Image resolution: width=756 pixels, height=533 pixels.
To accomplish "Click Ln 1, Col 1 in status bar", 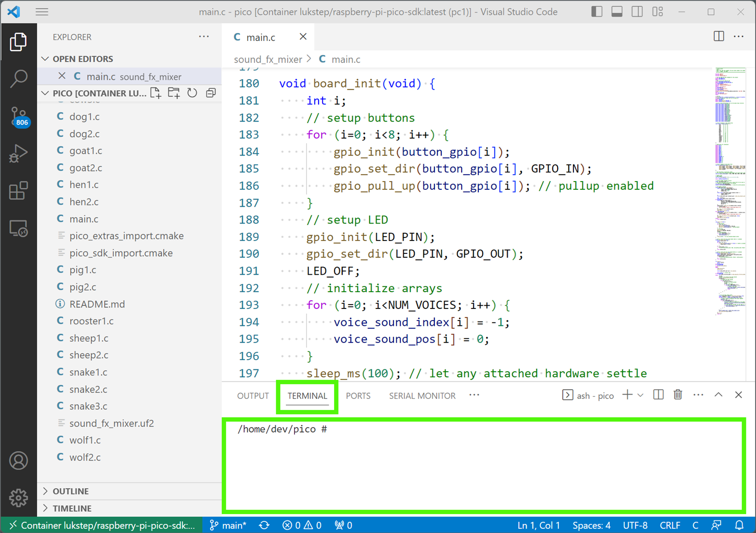I will (x=539, y=525).
